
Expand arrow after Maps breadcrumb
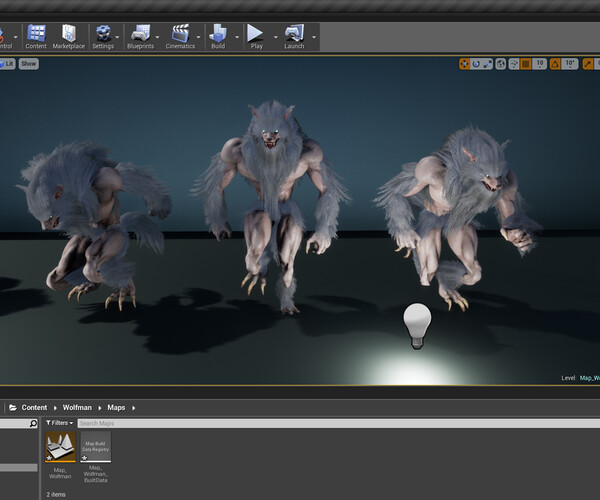click(133, 408)
